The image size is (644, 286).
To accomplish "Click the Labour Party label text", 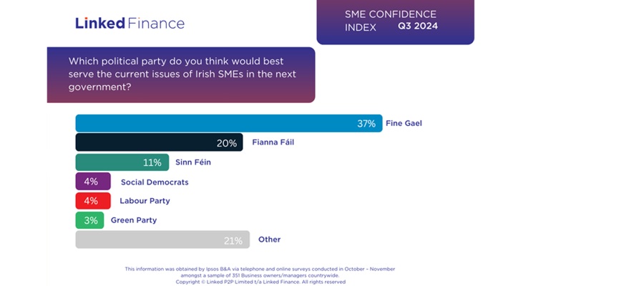I will pyautogui.click(x=145, y=201).
